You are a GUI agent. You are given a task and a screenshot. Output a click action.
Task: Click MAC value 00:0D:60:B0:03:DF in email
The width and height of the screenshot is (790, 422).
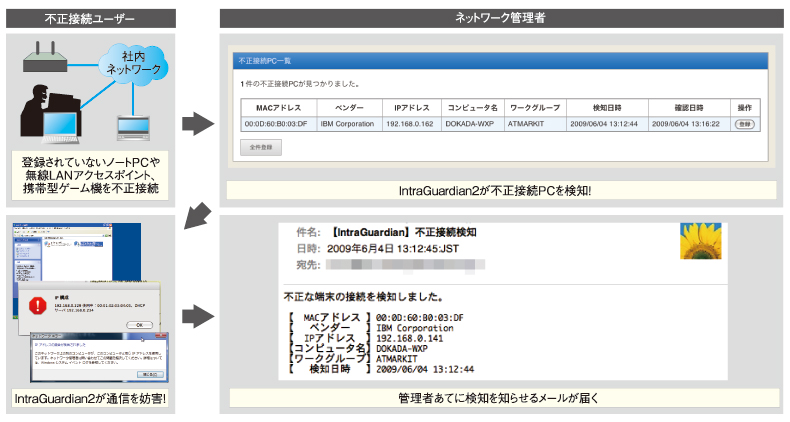click(x=420, y=318)
